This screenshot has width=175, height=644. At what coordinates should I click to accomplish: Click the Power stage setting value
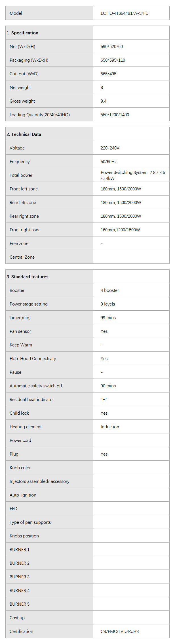pyautogui.click(x=108, y=304)
